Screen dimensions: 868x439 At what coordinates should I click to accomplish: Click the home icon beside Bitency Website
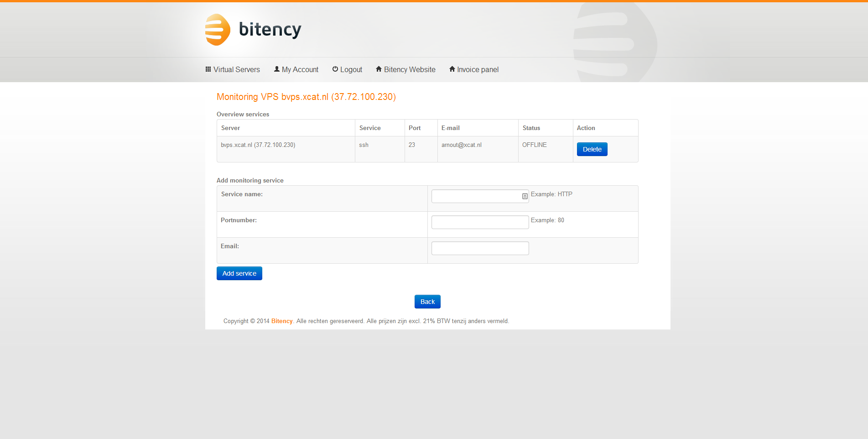coord(379,69)
